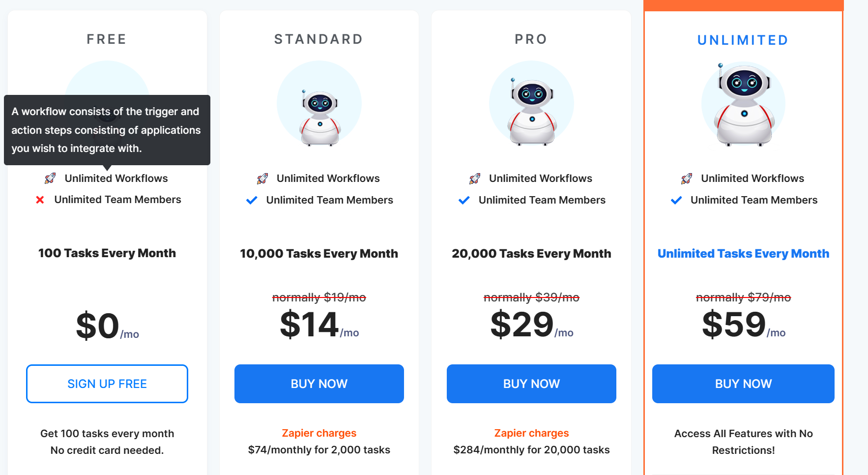The image size is (868, 475).
Task: Click the red X beside Free Team Members
Action: [40, 200]
